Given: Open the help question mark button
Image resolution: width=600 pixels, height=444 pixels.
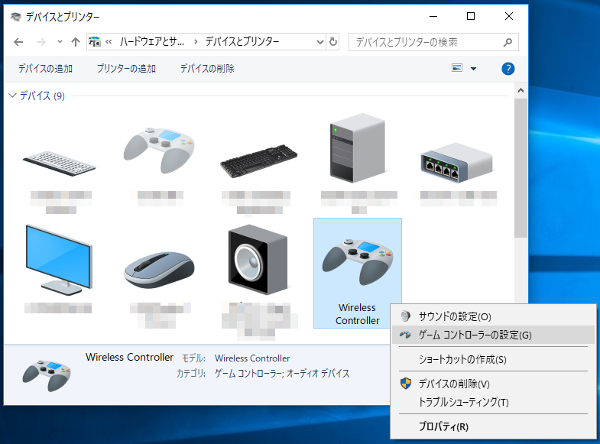Looking at the screenshot, I should [507, 69].
